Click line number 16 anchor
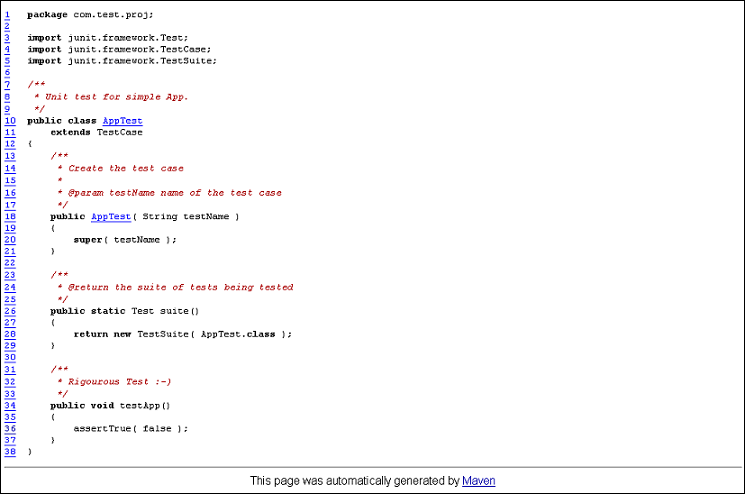The width and height of the screenshot is (745, 494). 9,192
